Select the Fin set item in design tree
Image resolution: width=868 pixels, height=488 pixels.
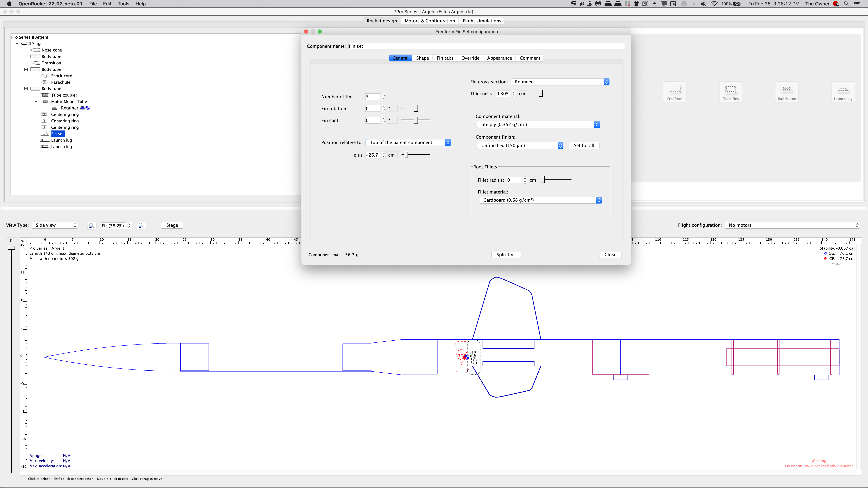pyautogui.click(x=58, y=134)
